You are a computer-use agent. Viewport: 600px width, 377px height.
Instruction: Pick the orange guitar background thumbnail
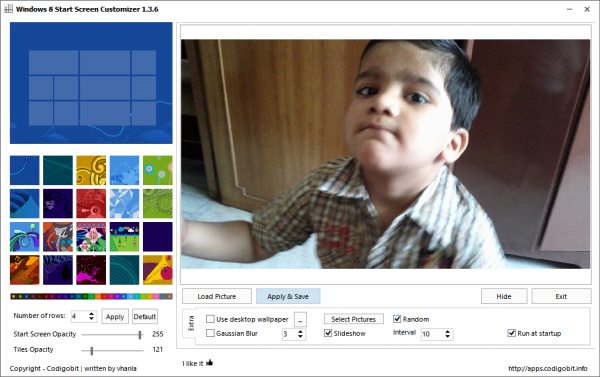click(24, 270)
